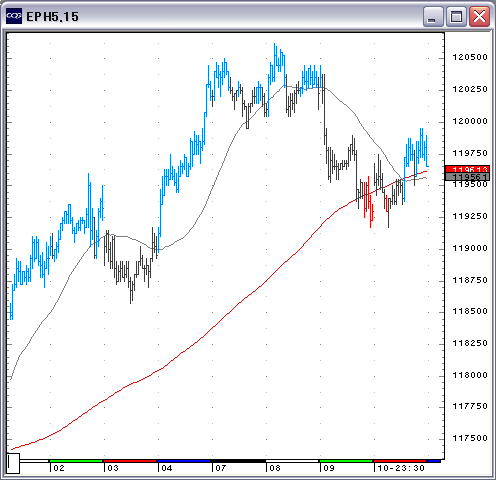Click the 10-23:30 timestamp on time axis
Viewport: 496px width, 480px height.
point(401,468)
